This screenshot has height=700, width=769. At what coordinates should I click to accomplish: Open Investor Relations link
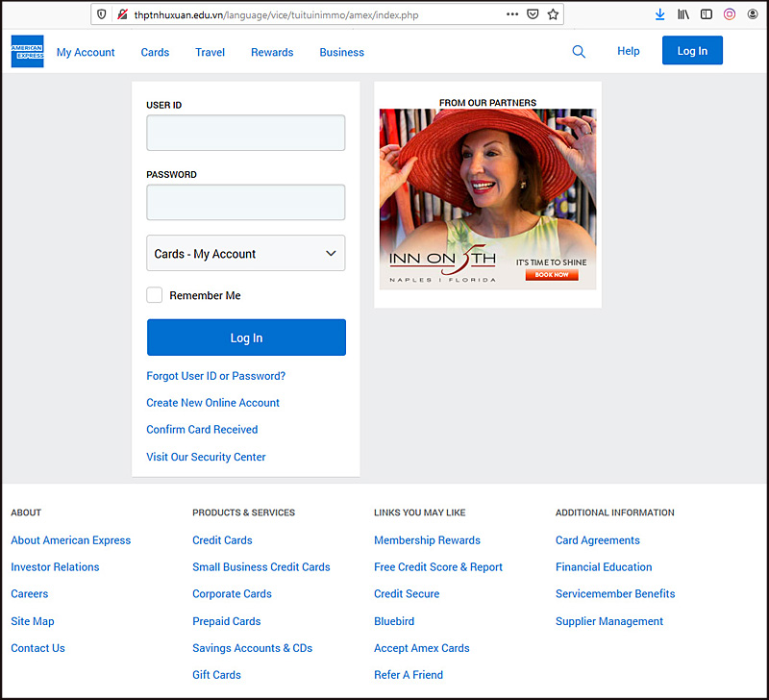(55, 567)
